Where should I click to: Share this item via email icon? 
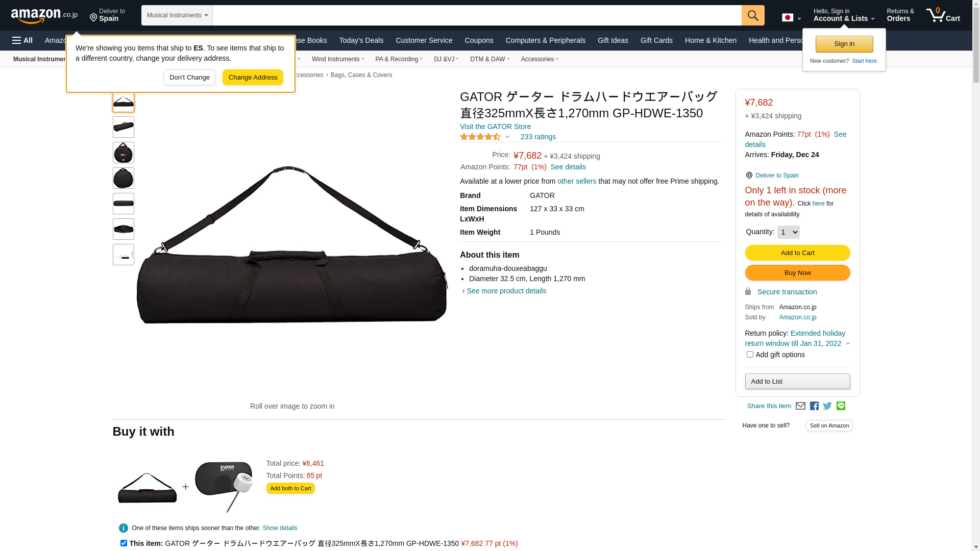pyautogui.click(x=800, y=406)
